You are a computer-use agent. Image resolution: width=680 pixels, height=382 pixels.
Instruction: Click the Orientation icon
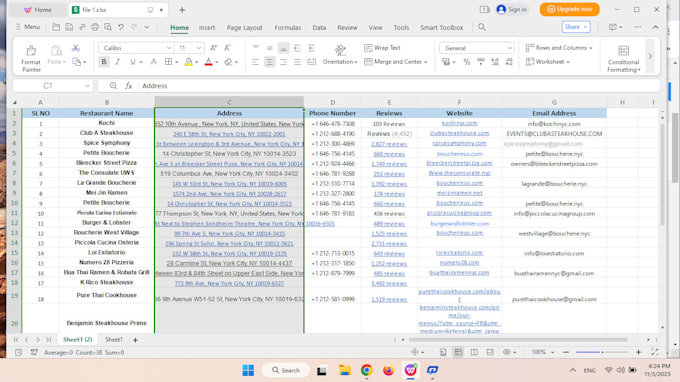tap(340, 50)
